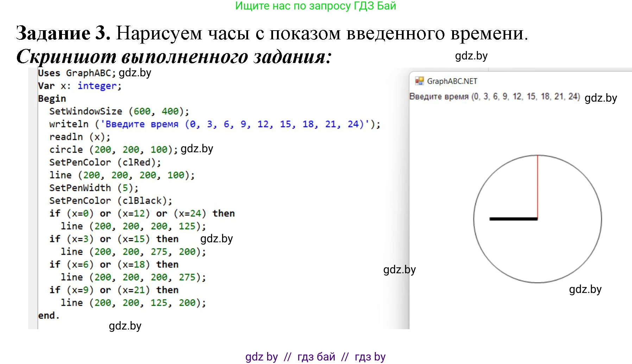Click the thick black hour hand
This screenshot has height=364, width=632.
pos(513,219)
